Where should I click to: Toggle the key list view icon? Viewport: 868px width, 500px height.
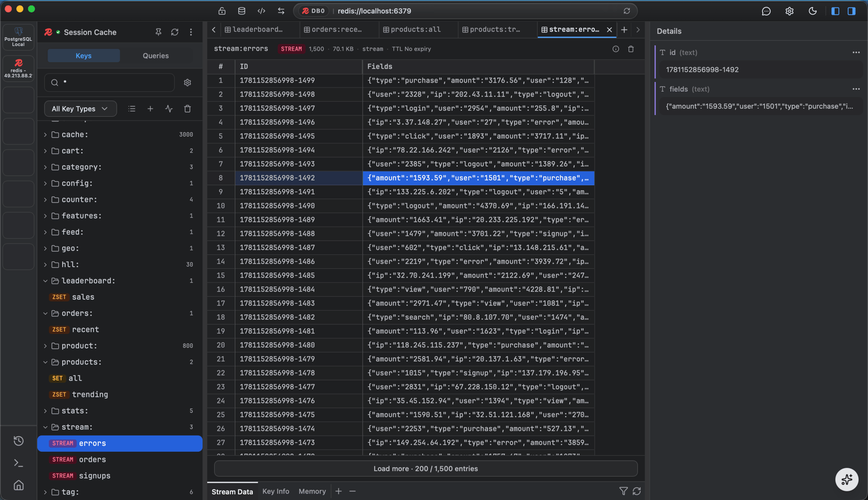pyautogui.click(x=132, y=109)
